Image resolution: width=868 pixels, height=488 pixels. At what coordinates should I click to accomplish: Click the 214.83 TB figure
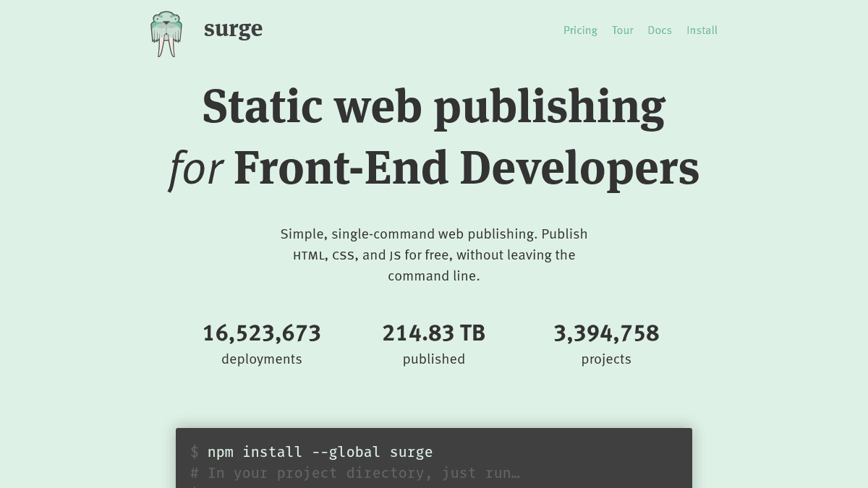point(434,333)
